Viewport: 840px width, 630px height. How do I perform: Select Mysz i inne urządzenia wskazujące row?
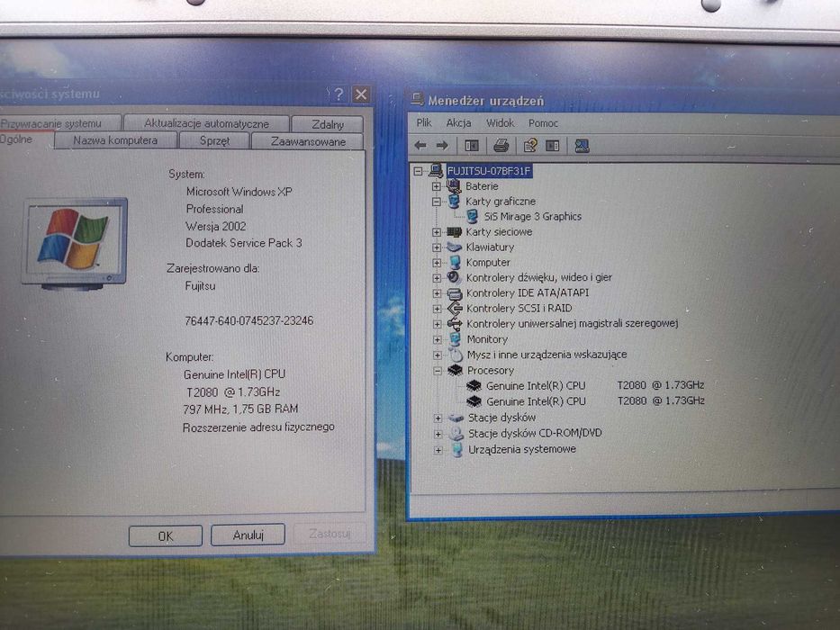(546, 355)
